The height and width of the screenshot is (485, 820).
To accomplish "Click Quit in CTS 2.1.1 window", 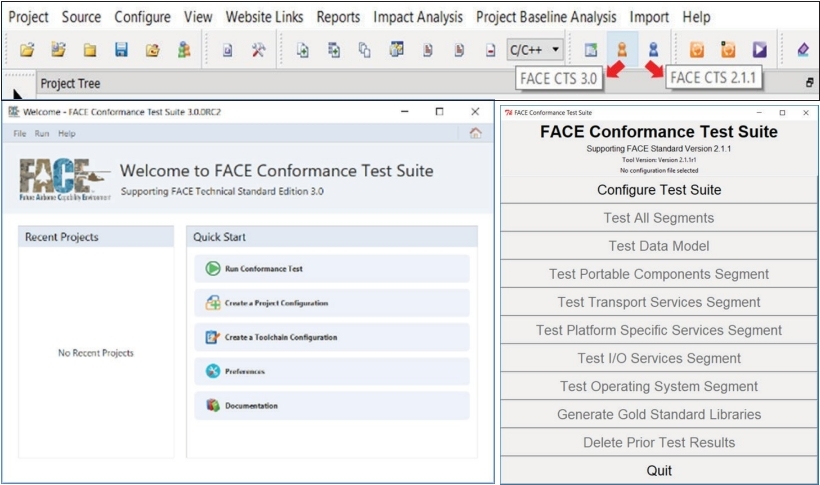I will pos(659,470).
